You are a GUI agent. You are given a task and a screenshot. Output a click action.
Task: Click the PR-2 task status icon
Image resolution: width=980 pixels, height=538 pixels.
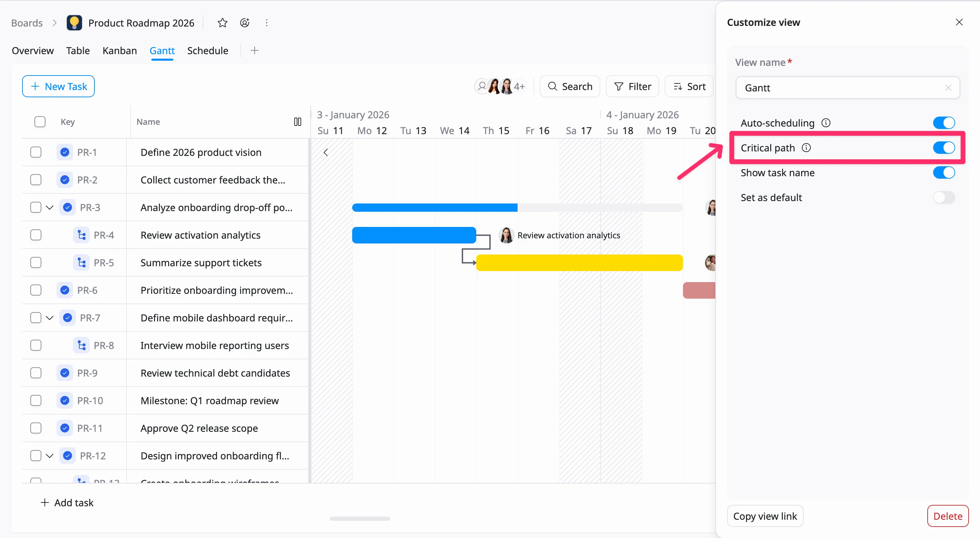coord(65,180)
